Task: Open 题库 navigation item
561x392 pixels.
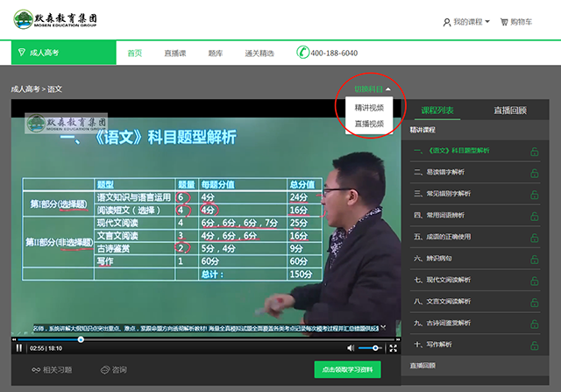Action: (x=216, y=53)
